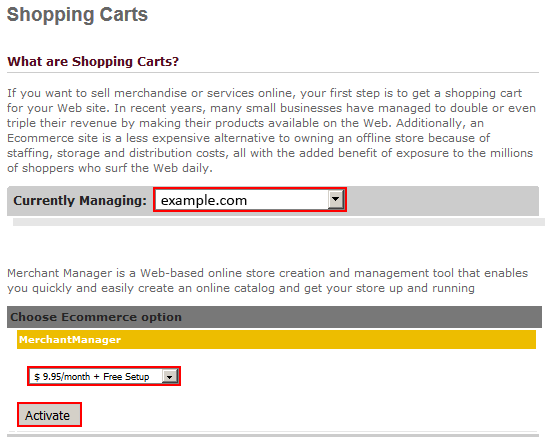
Task: Click the paragraph about selling merchandise online
Action: tap(271, 130)
